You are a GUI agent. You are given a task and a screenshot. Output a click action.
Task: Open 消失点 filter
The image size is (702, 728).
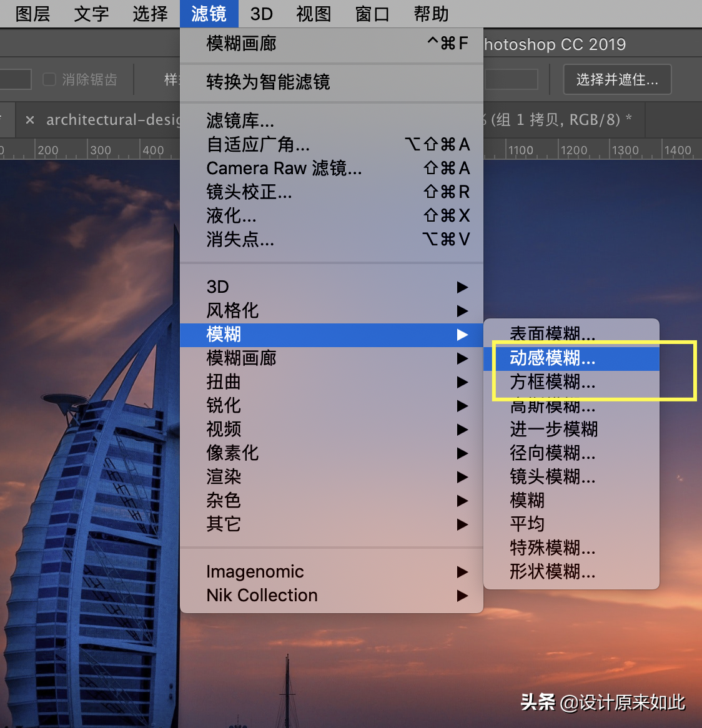tap(332, 239)
